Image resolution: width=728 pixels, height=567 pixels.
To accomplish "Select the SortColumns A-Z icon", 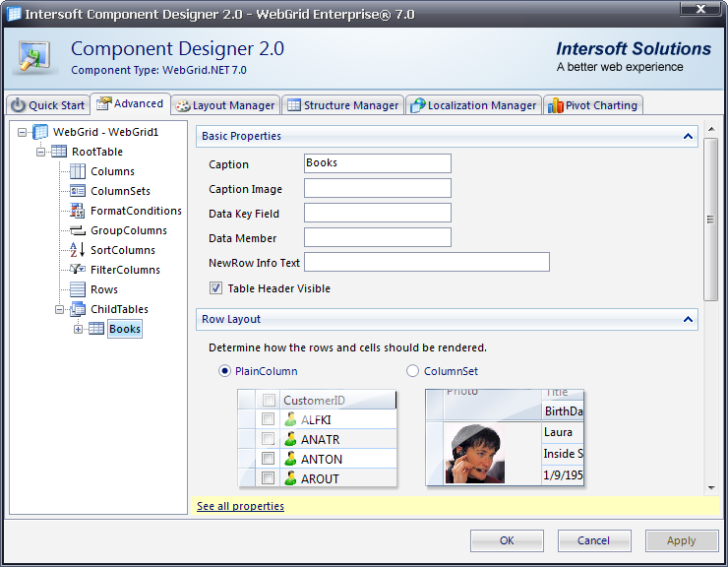I will (x=78, y=250).
